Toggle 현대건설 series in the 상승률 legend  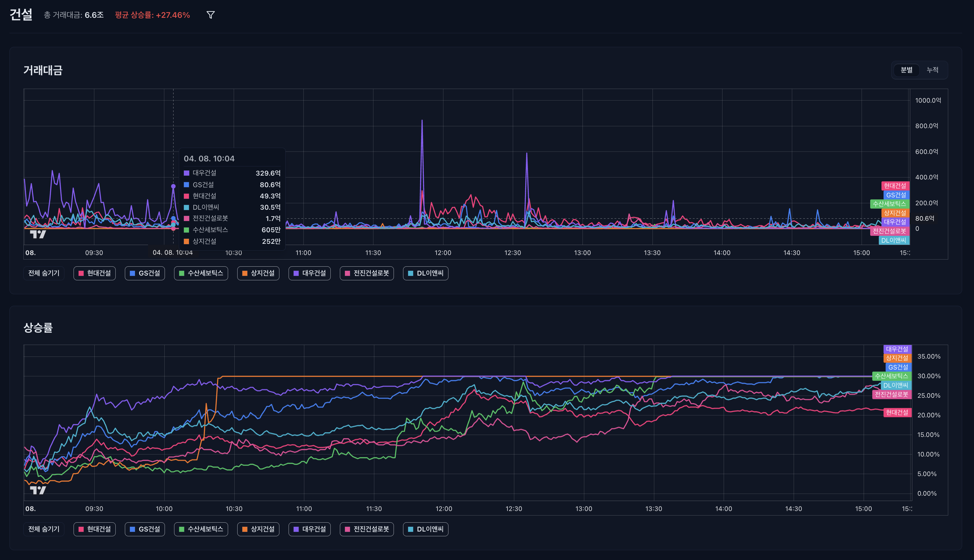(95, 529)
